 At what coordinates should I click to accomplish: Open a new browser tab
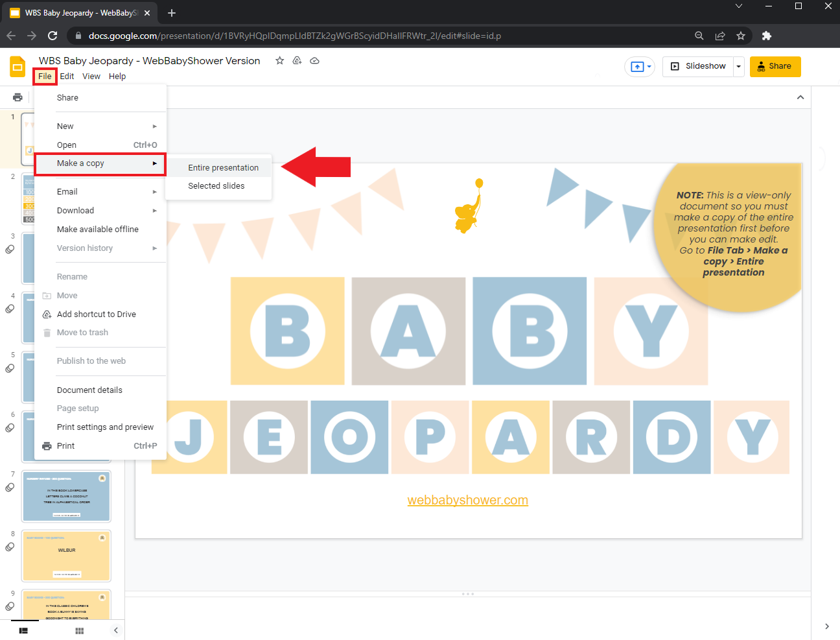172,13
